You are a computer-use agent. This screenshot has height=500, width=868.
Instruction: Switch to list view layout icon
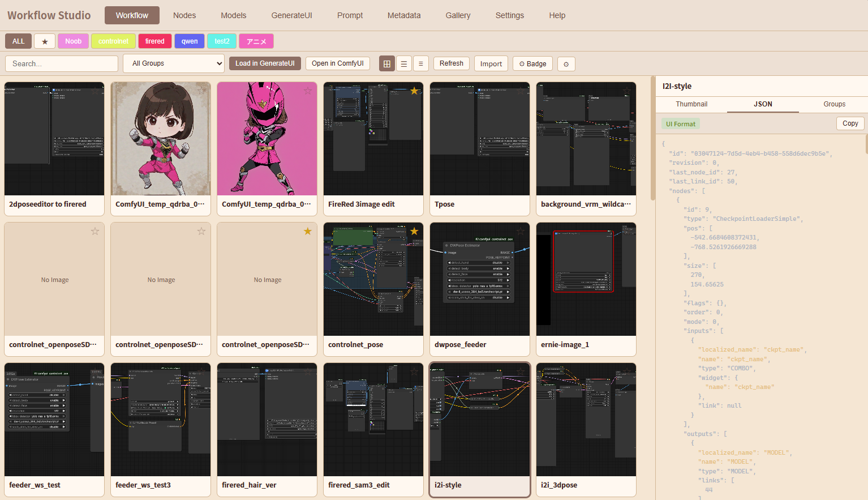[403, 64]
